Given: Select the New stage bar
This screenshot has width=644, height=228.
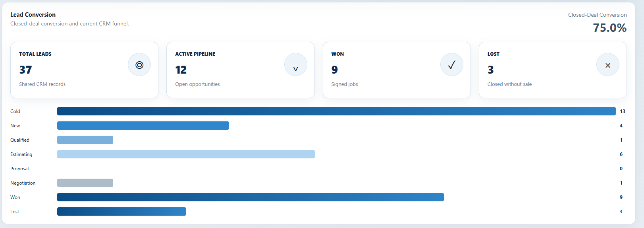Looking at the screenshot, I should tap(143, 126).
